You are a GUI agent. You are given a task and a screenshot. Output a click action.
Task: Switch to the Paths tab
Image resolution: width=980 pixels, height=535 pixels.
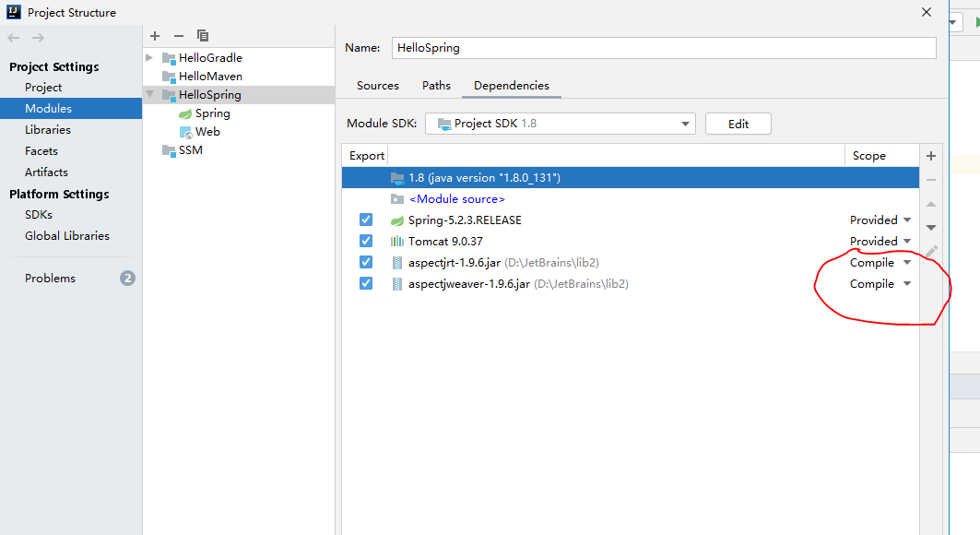[436, 86]
